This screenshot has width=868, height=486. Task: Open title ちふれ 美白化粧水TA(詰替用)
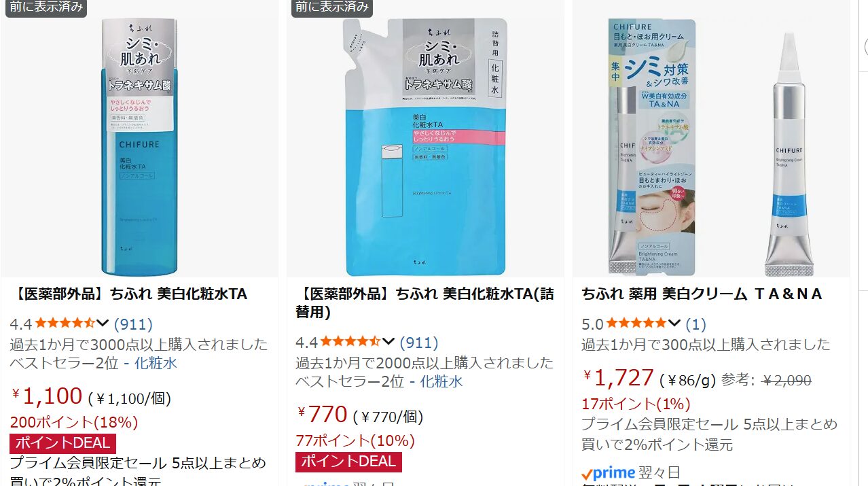[424, 303]
